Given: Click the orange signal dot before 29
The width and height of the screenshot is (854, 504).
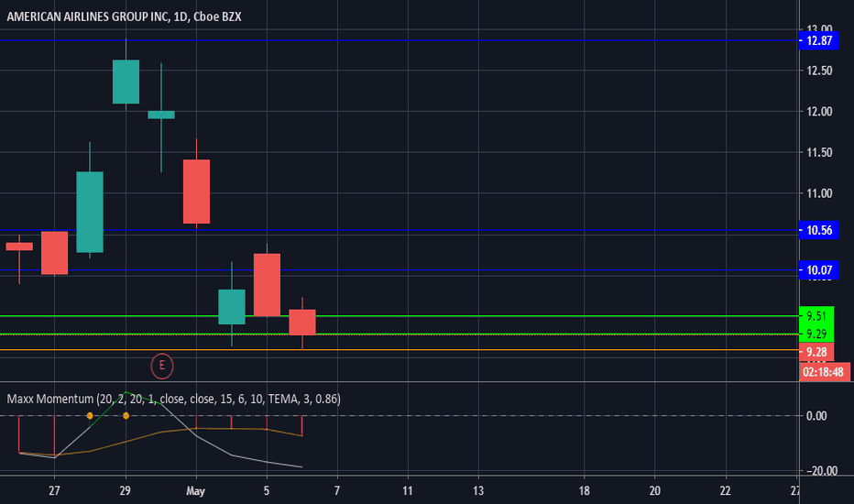Looking at the screenshot, I should tap(90, 416).
